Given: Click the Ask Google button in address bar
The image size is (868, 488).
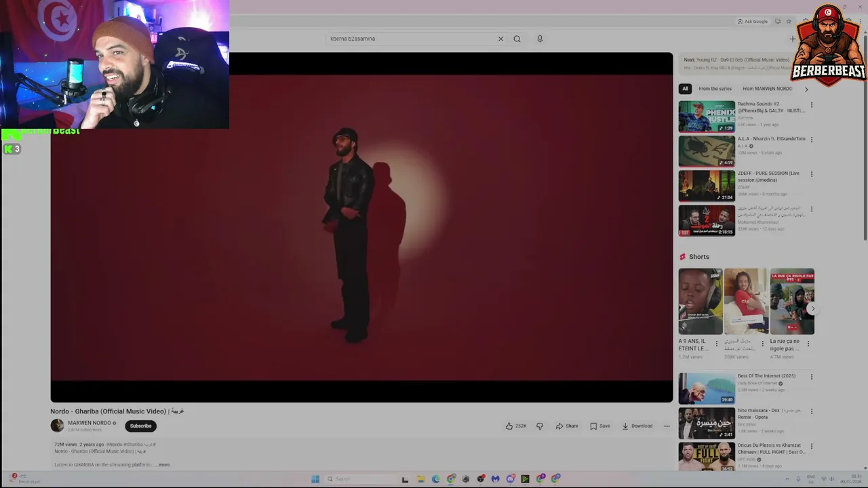Looking at the screenshot, I should click(753, 22).
